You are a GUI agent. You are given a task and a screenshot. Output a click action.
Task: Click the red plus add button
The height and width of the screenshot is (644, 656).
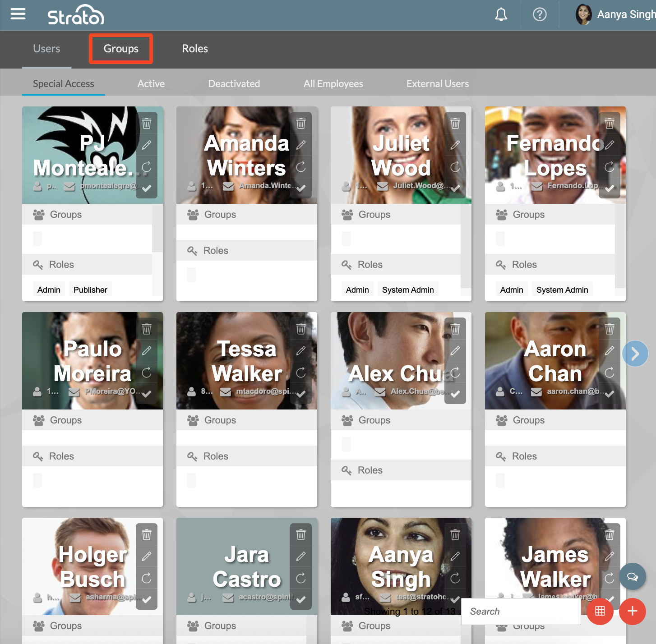click(633, 611)
